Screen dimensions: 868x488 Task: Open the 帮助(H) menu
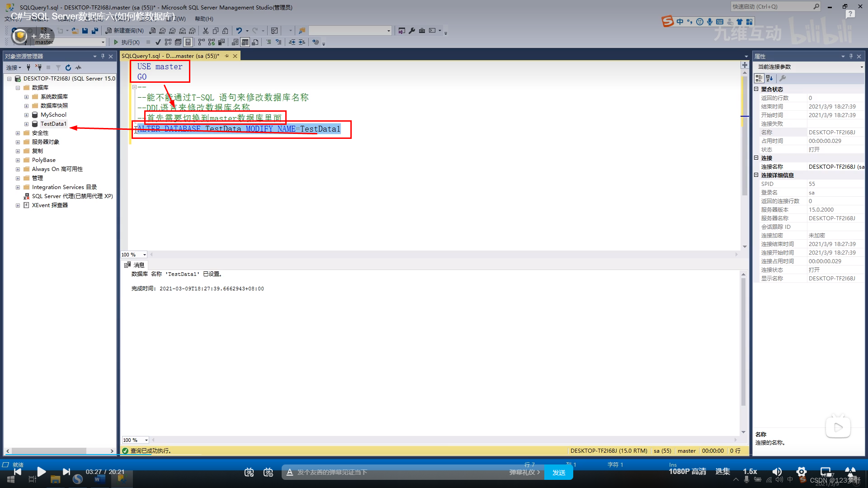point(204,19)
